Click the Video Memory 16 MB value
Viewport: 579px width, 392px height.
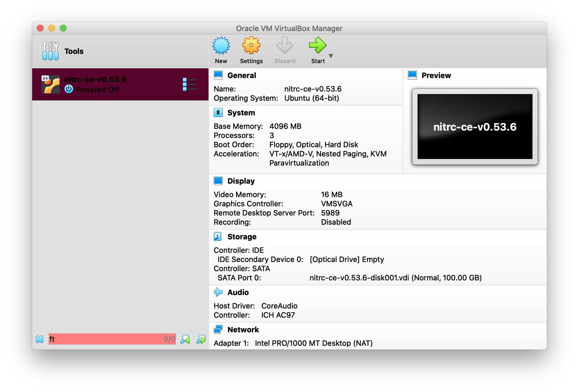(332, 195)
